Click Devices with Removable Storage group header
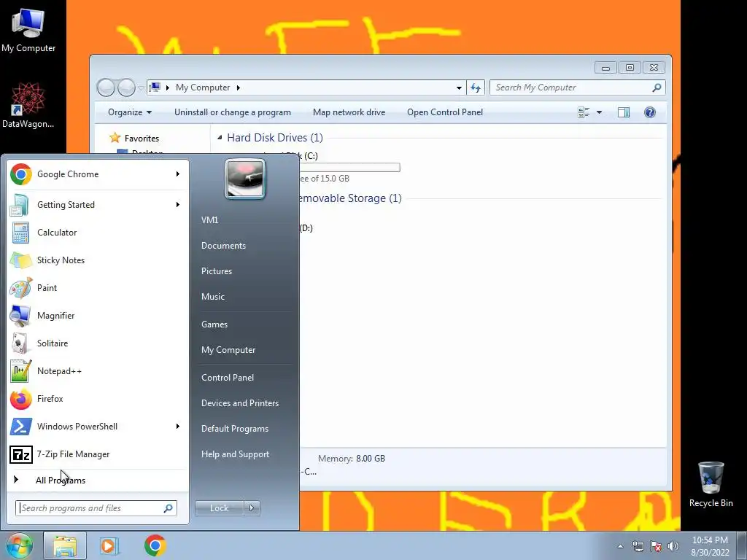This screenshot has height=560, width=747. (x=350, y=198)
